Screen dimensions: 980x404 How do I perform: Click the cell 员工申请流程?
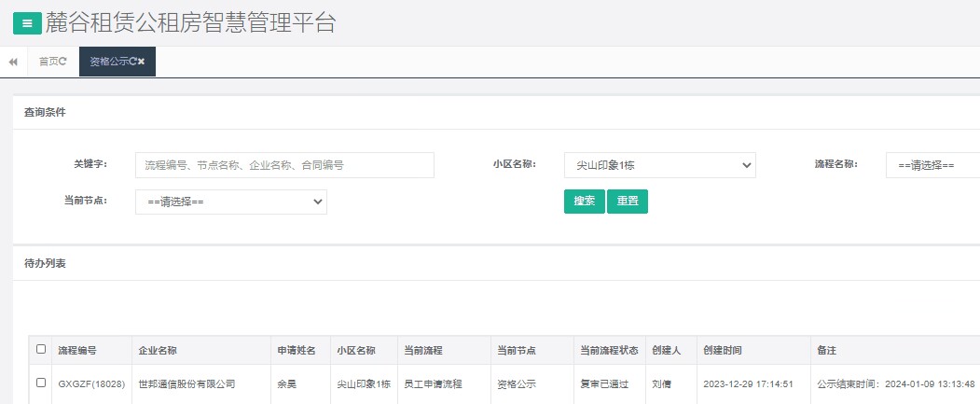(434, 384)
